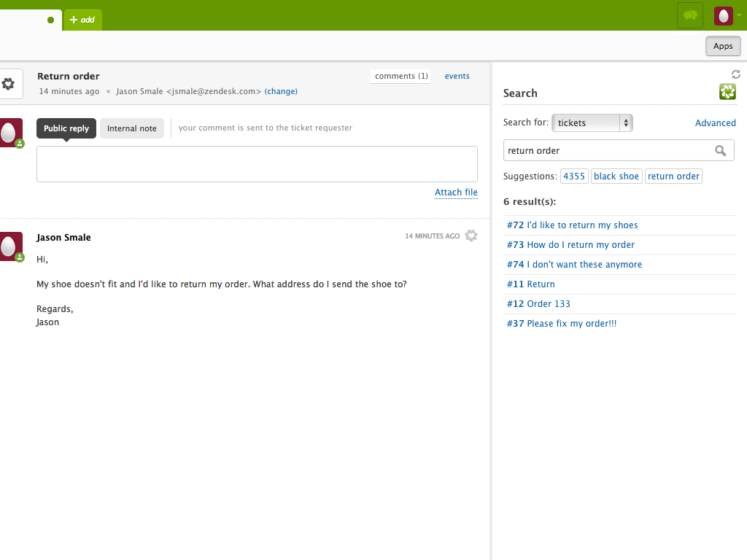Viewport: 747px width, 560px height.
Task: Open the profile dropdown arrow
Action: point(740,15)
